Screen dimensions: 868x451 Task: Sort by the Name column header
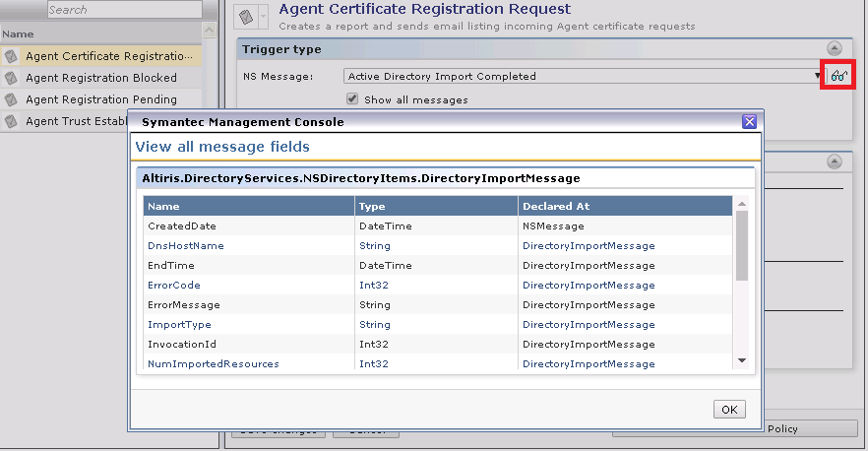coord(248,206)
